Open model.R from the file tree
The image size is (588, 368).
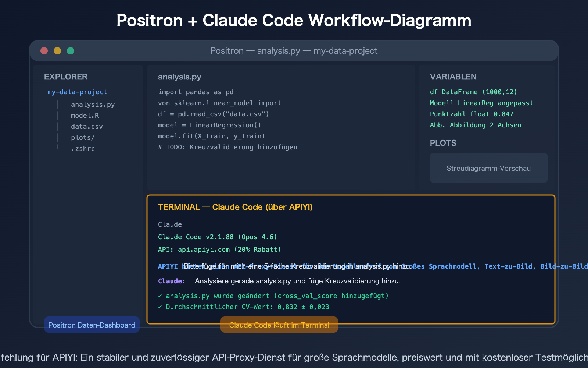(85, 115)
